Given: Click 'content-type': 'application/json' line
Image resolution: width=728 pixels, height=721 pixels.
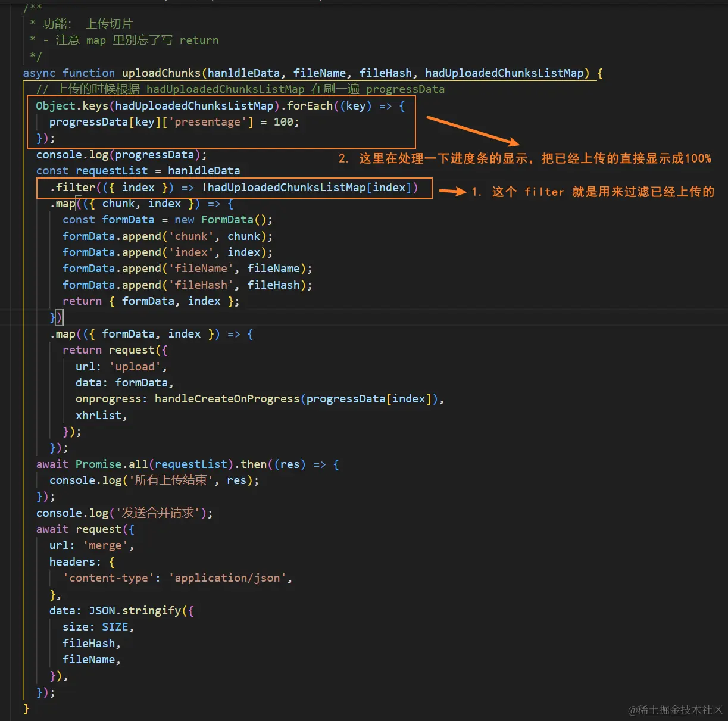Looking at the screenshot, I should (x=177, y=578).
